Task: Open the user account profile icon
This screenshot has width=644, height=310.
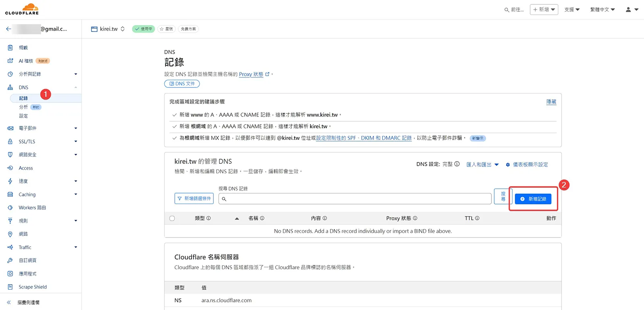Action: [x=628, y=9]
